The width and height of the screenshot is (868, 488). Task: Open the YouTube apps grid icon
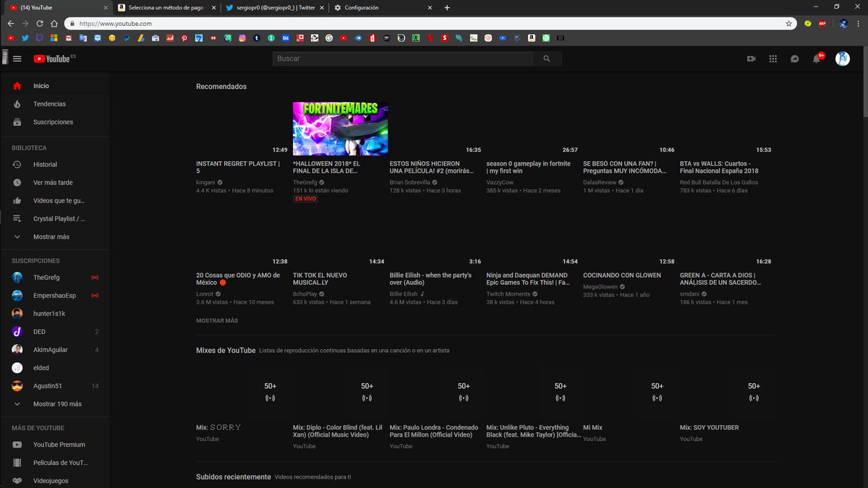[773, 59]
